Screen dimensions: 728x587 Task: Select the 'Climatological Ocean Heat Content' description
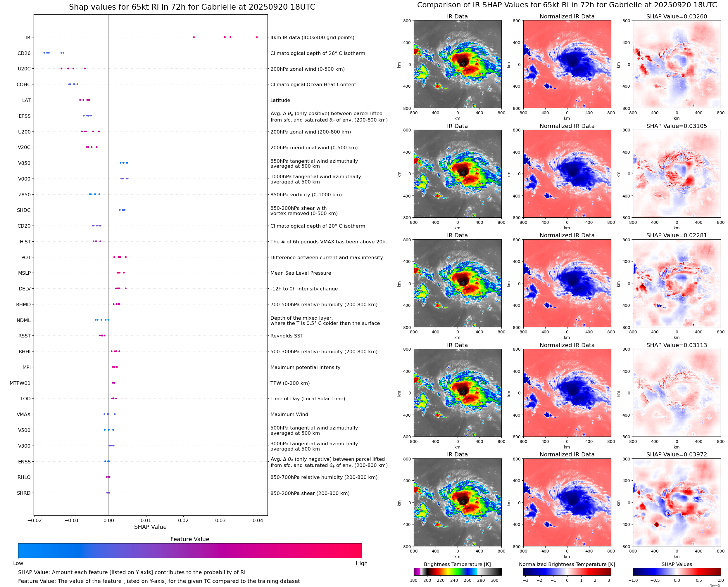[313, 84]
